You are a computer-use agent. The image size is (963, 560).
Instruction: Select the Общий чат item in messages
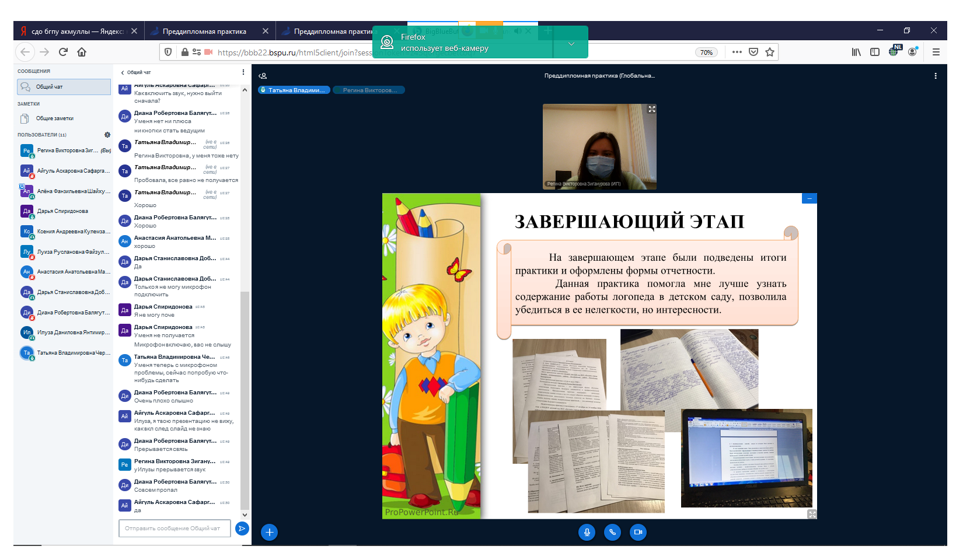[x=64, y=87]
